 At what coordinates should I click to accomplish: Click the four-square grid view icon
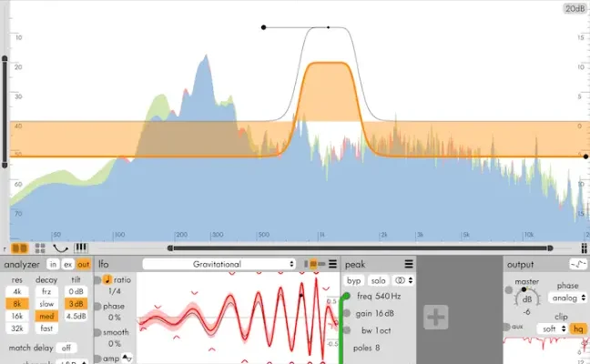click(x=40, y=247)
